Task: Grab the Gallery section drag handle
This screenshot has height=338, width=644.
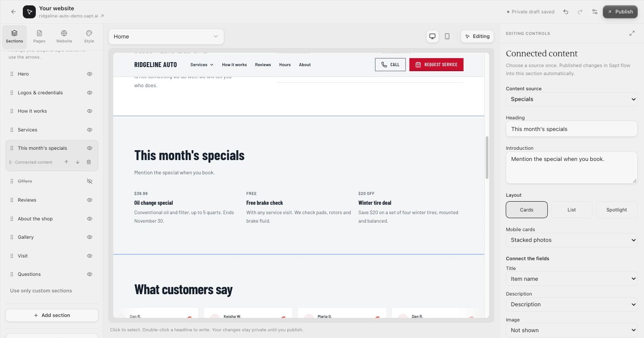Action: coord(12,237)
